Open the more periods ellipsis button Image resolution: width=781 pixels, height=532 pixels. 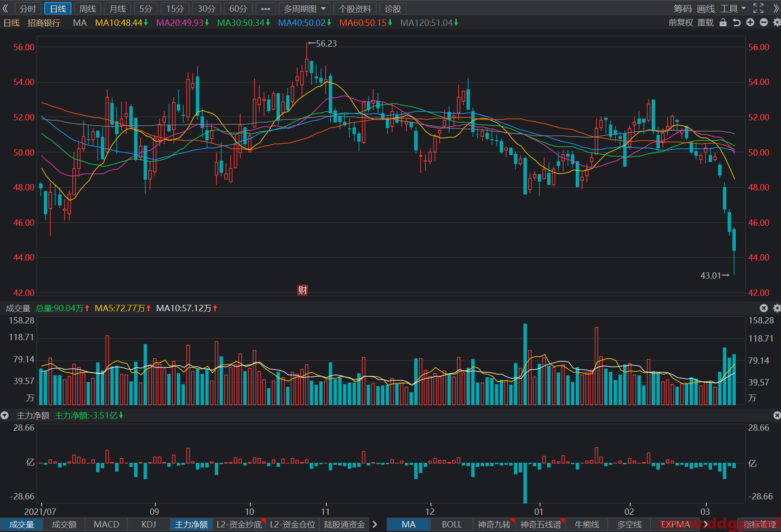click(x=265, y=9)
